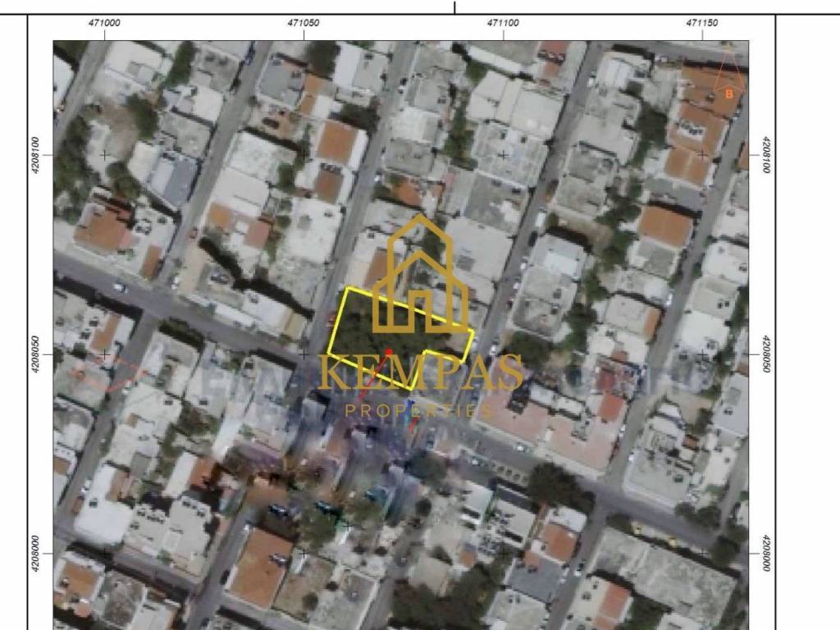
Task: Select the 471100 top axis label
Action: pyautogui.click(x=503, y=23)
